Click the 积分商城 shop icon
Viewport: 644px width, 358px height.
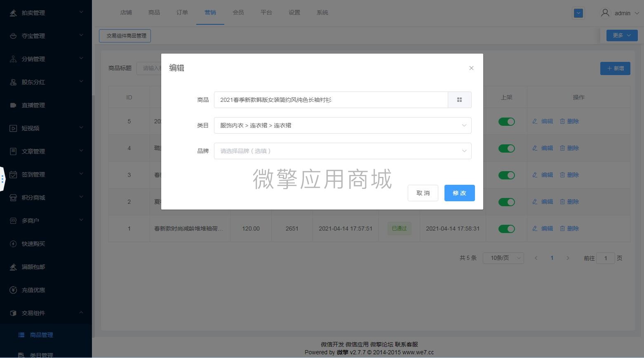coord(13,198)
